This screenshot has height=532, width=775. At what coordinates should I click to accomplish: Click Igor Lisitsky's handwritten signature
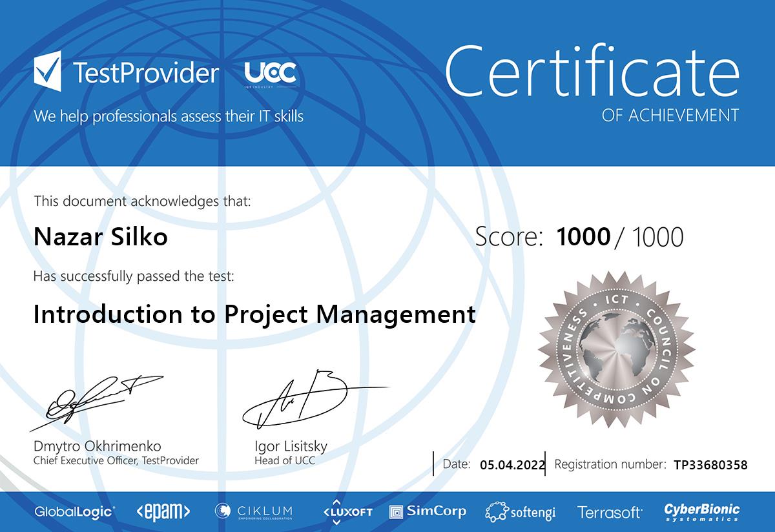pos(315,398)
